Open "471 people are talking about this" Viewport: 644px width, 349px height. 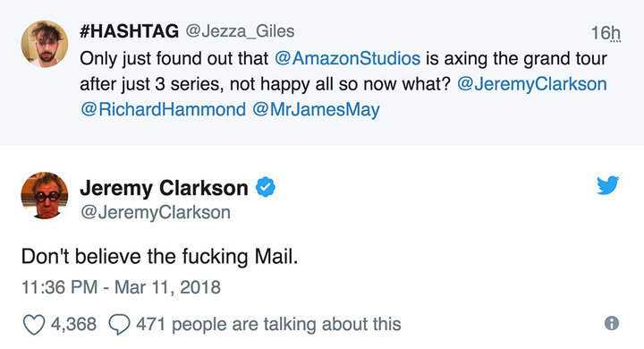click(x=268, y=324)
